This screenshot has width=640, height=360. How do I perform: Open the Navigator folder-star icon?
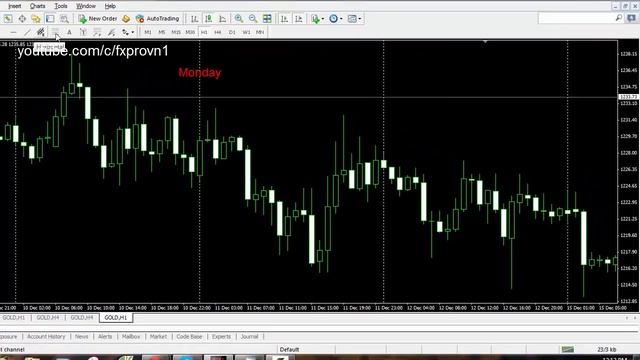36,19
